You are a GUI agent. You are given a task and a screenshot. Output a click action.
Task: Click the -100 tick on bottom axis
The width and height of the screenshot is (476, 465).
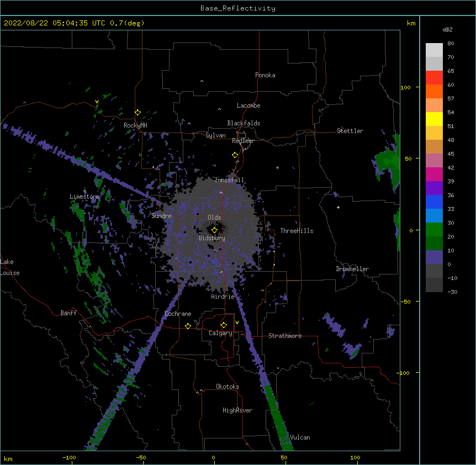point(69,458)
